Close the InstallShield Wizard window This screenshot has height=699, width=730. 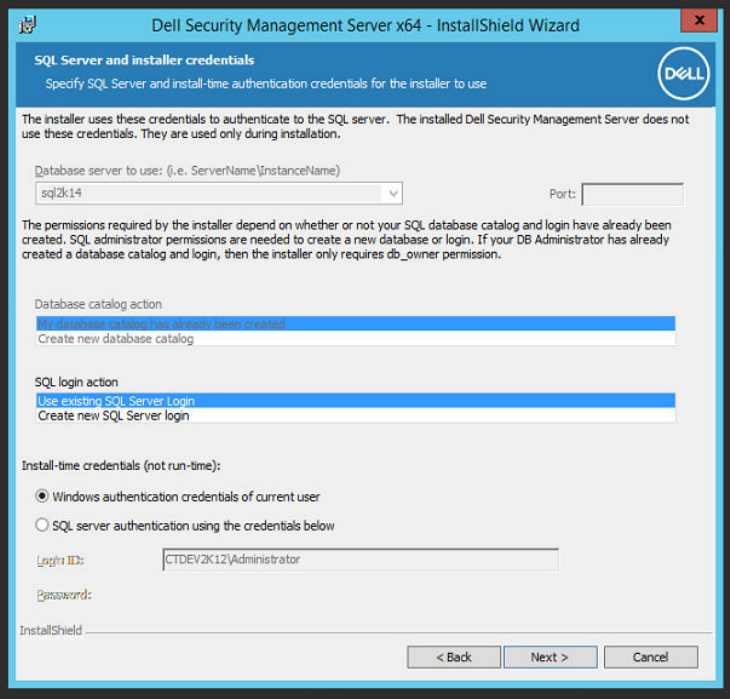(698, 20)
